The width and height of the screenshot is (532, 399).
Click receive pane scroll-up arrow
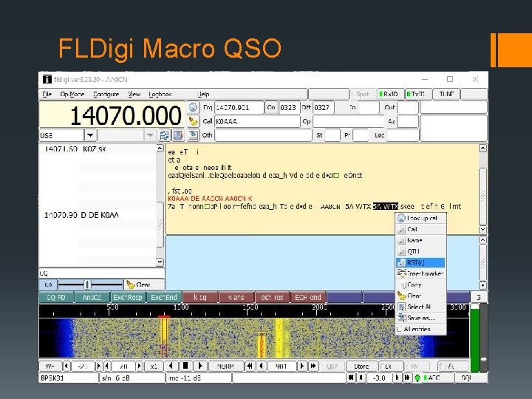coord(482,149)
